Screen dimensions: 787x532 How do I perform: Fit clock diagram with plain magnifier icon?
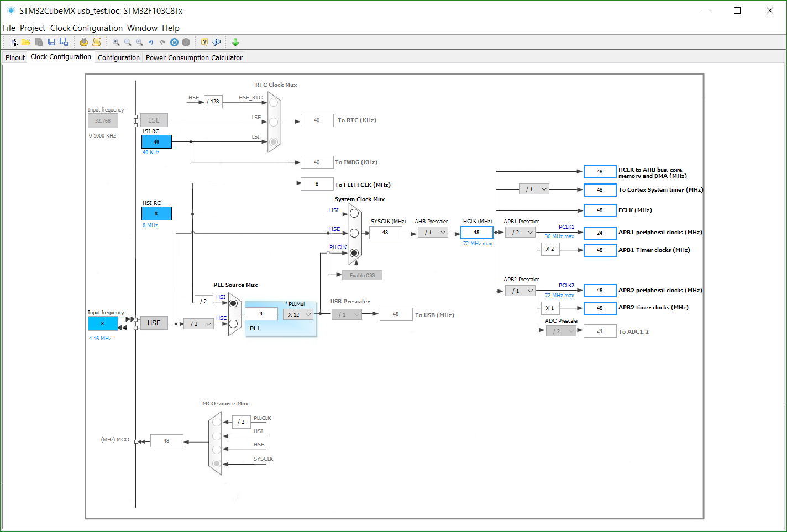(128, 42)
